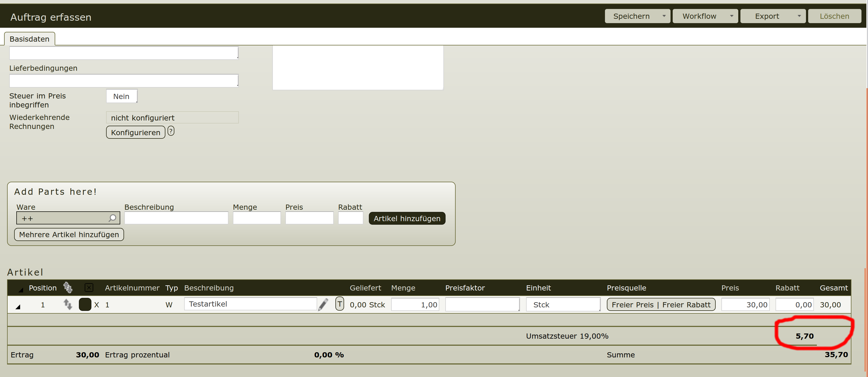Open the help question mark icon

pos(171,131)
